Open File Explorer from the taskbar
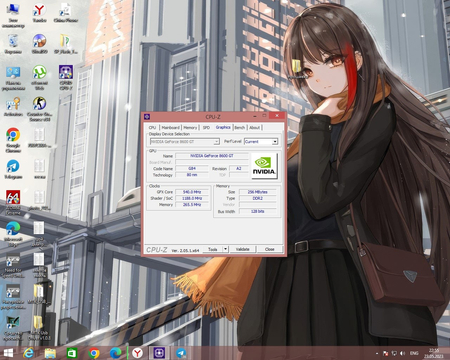 tap(50, 353)
